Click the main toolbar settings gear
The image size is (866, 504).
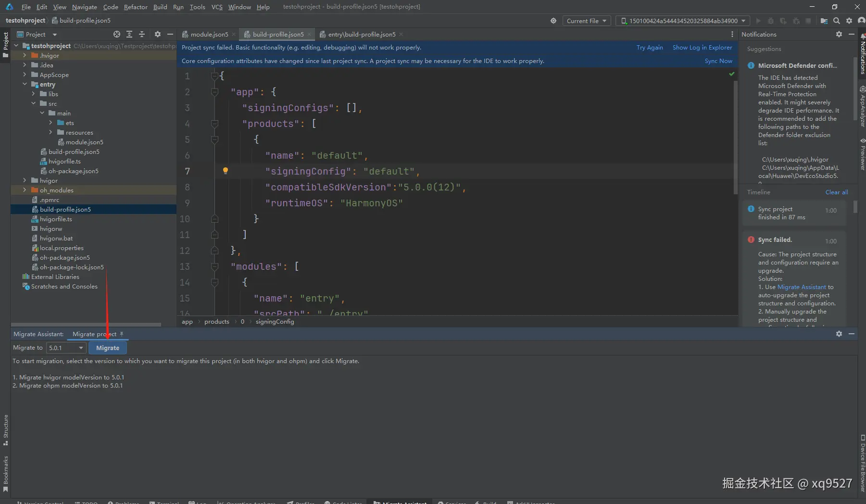(x=849, y=21)
